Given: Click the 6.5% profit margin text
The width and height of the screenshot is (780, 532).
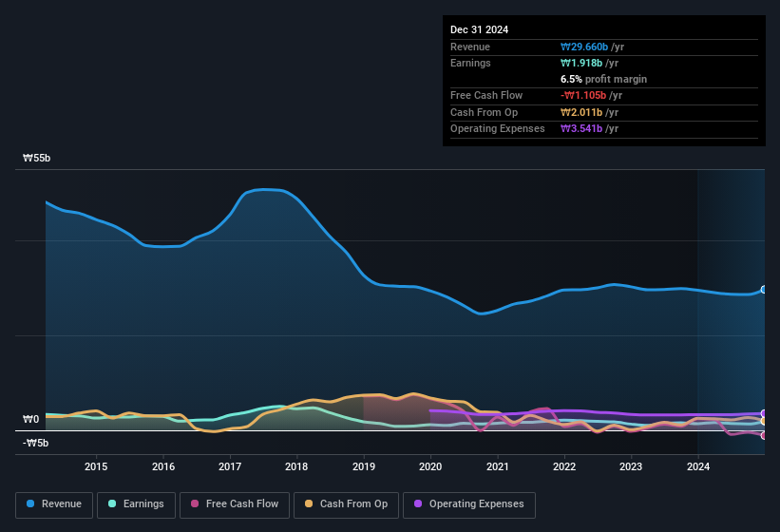Looking at the screenshot, I should [603, 79].
